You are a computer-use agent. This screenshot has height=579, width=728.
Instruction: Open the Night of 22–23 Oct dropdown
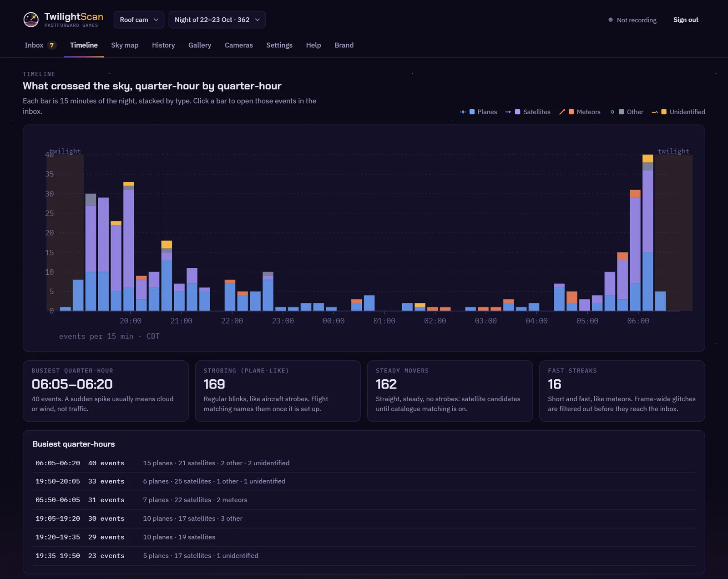tap(217, 20)
